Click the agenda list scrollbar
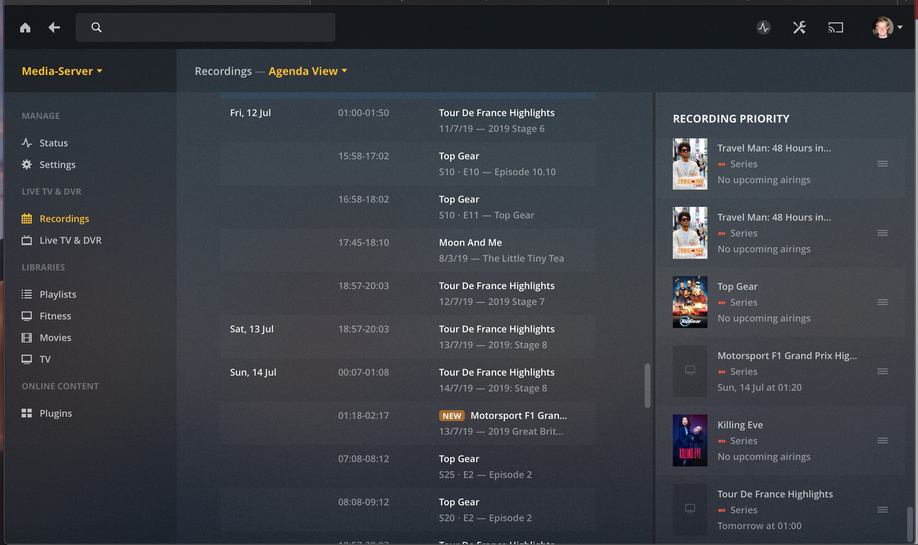Viewport: 918px width, 545px height. [x=647, y=386]
